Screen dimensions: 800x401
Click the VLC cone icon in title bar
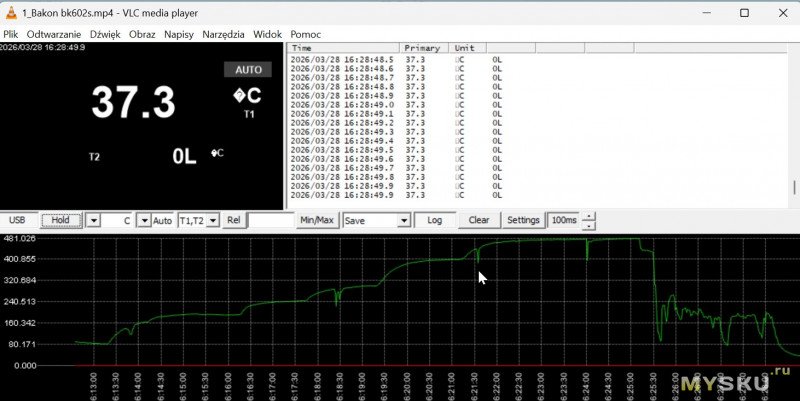coord(10,13)
